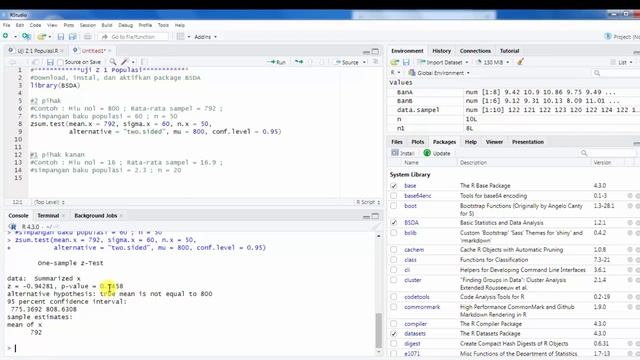Viewport: 640px width, 360px height.
Task: Open the code tools magic wand
Action: coord(125,62)
